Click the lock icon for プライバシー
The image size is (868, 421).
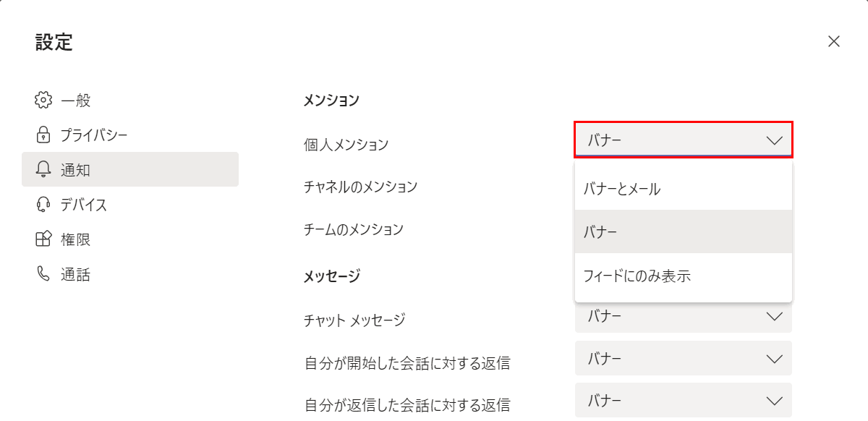tap(43, 135)
